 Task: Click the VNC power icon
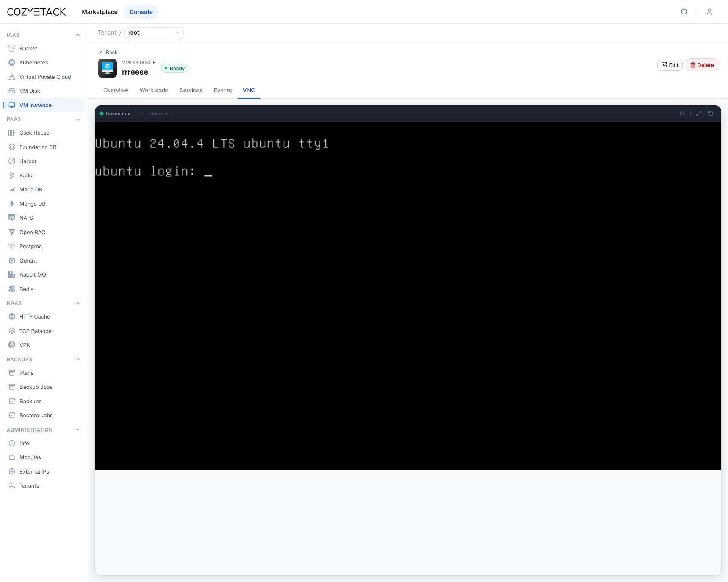point(682,114)
